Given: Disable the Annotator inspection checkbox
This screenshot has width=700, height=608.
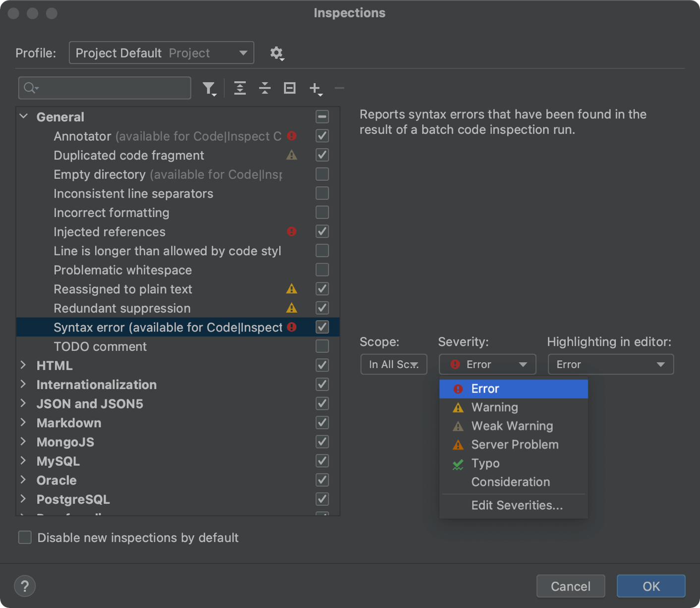Looking at the screenshot, I should point(322,136).
